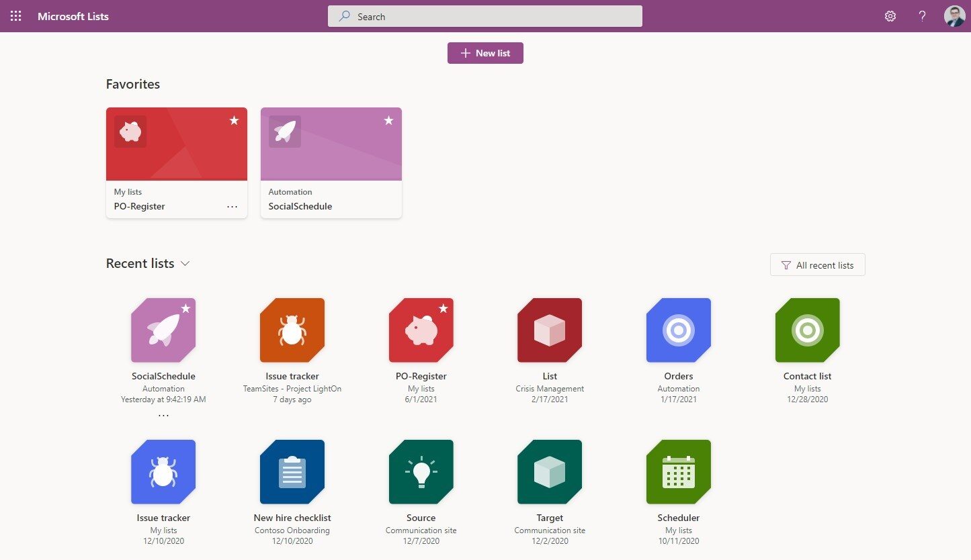Toggle the star on SocialSchedule favorite tile
This screenshot has width=971, height=560.
[x=388, y=121]
